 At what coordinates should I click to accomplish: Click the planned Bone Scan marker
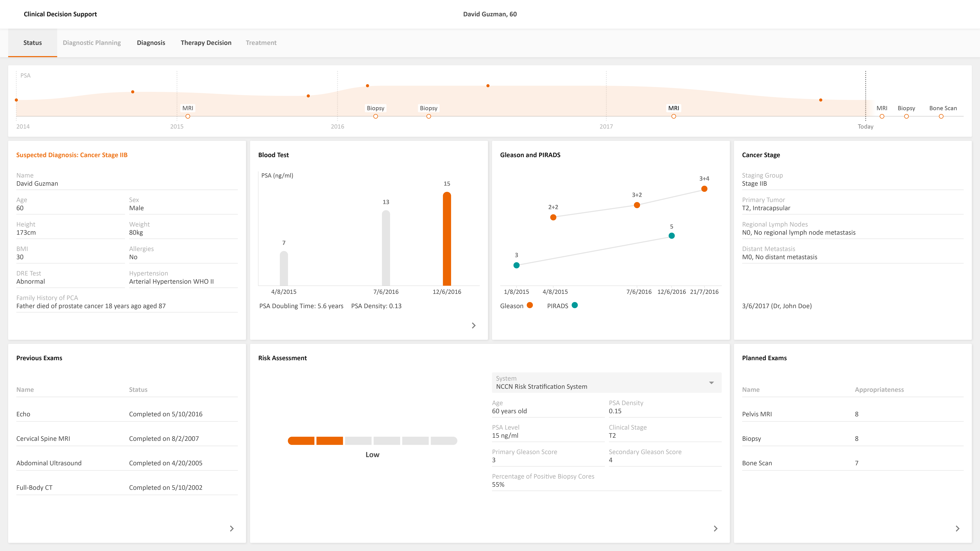[x=941, y=116]
